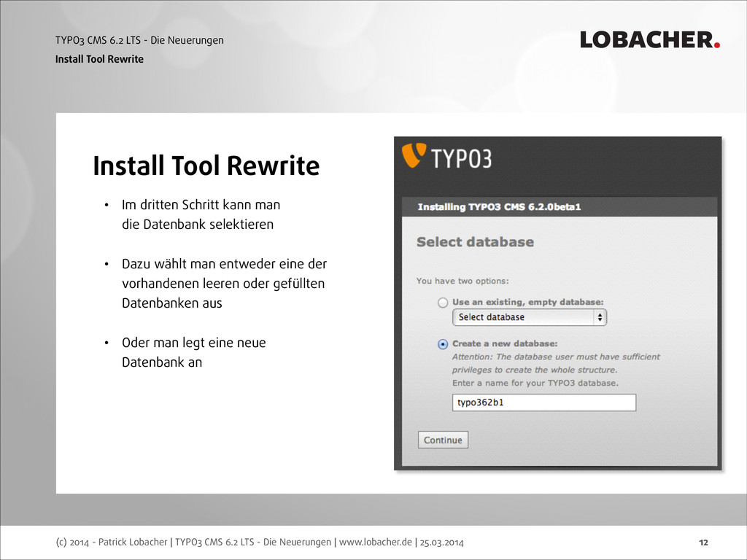This screenshot has height=560, width=747.
Task: Click the Continue button
Action: 443,440
